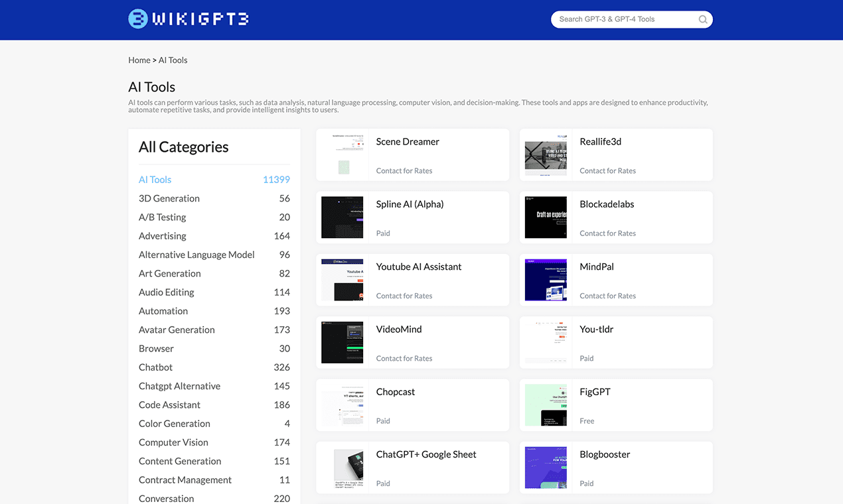Click the FigGPT title
Viewport: 843px width, 504px height.
595,392
